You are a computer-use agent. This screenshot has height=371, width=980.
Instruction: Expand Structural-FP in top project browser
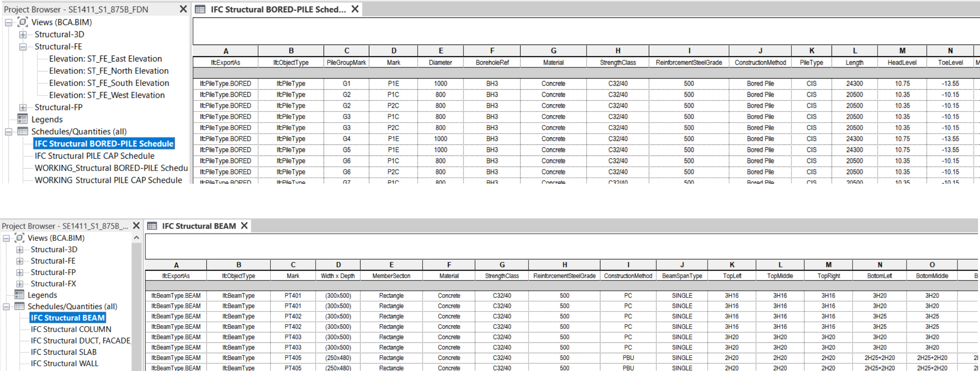(23, 108)
